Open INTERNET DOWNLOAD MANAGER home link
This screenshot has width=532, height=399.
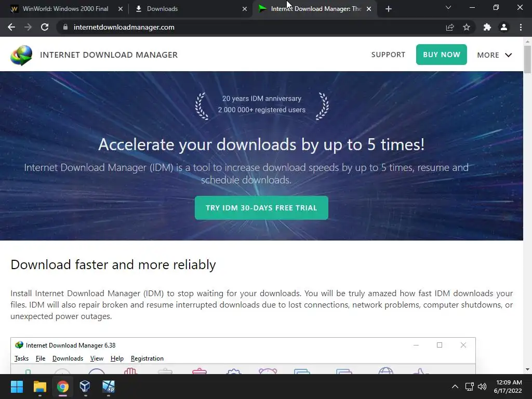[x=109, y=55]
